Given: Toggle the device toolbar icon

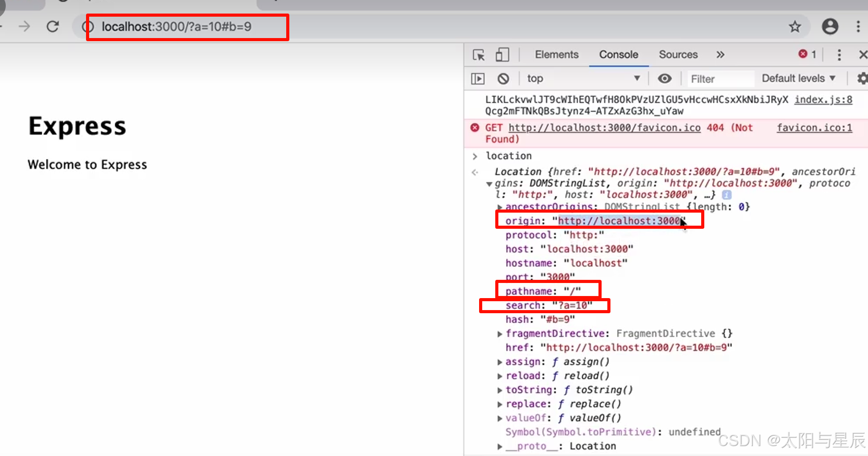Looking at the screenshot, I should pos(502,55).
